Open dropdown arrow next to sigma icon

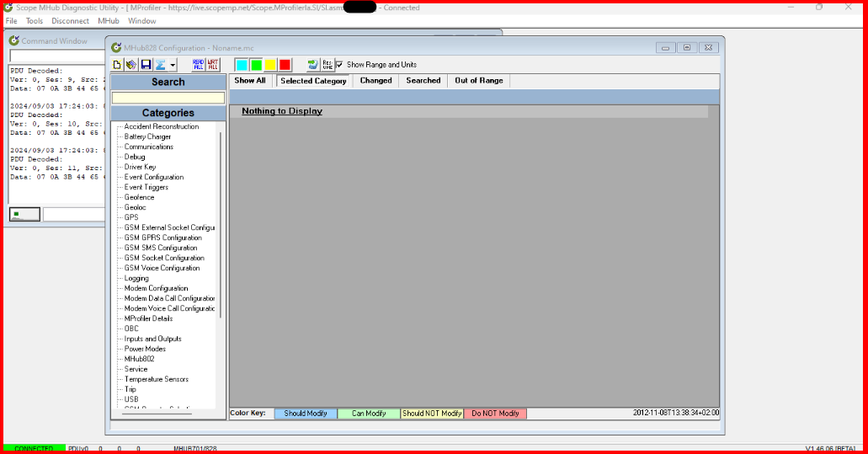click(173, 66)
